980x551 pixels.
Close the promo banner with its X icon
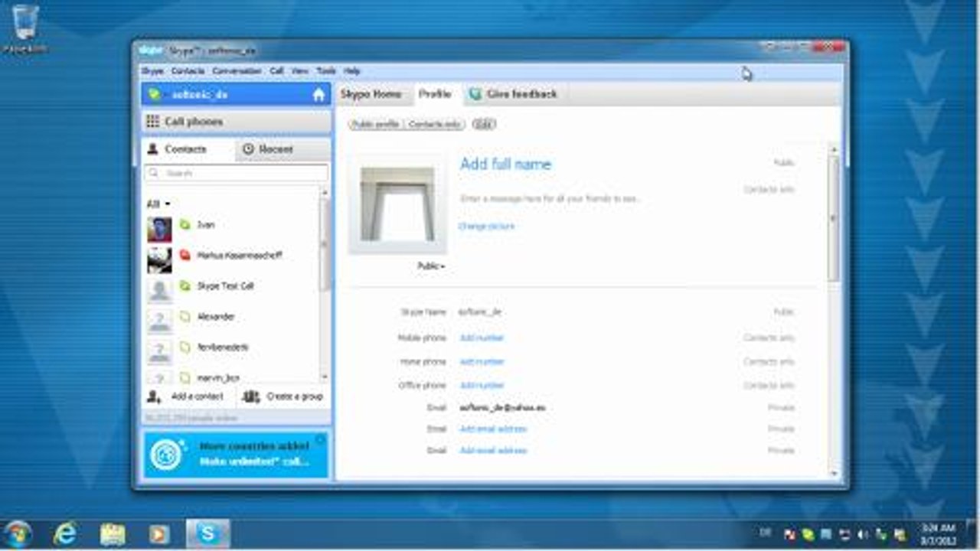tap(320, 440)
